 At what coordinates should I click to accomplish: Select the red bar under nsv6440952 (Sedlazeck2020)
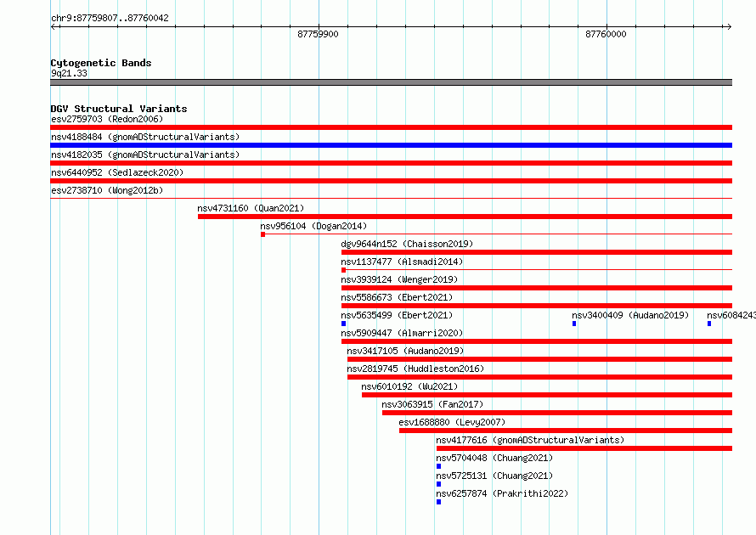pyautogui.click(x=391, y=181)
